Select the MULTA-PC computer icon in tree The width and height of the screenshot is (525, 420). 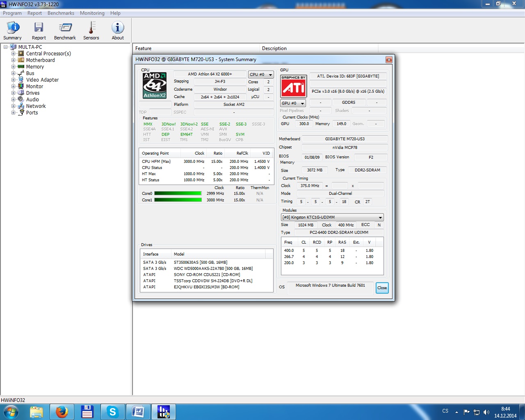pyautogui.click(x=13, y=47)
